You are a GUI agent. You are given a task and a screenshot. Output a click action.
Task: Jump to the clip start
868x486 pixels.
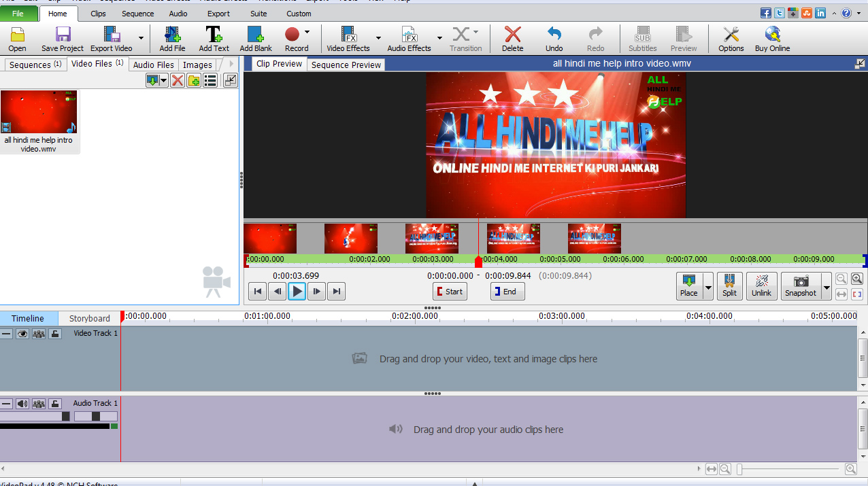point(257,292)
